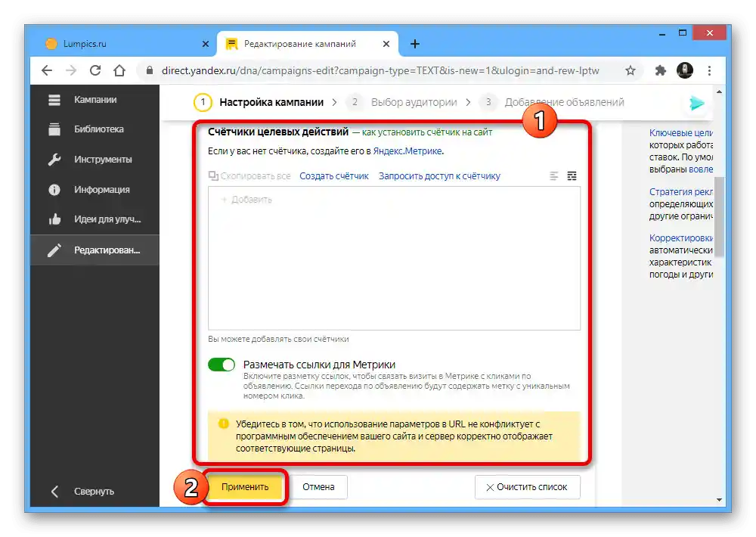Open a new tab with the plus button
This screenshot has height=537, width=756.
click(414, 44)
